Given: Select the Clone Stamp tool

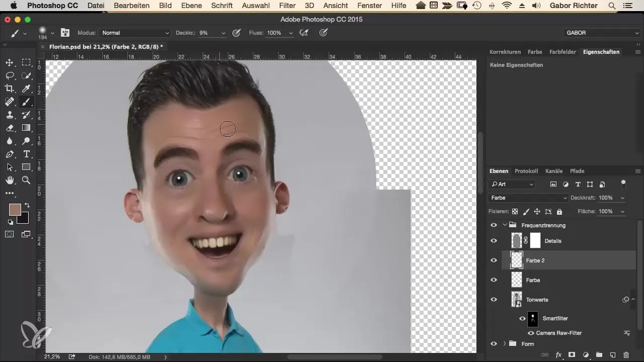Looking at the screenshot, I should (9, 115).
